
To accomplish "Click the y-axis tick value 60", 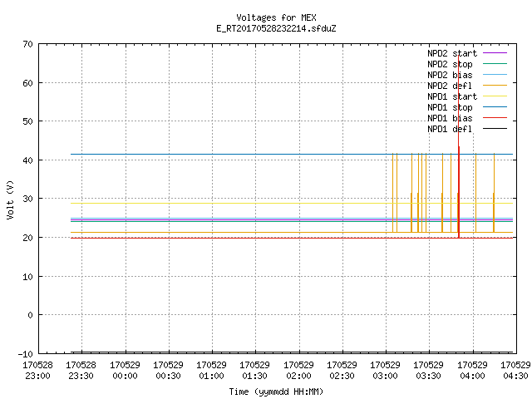I will pos(27,83).
